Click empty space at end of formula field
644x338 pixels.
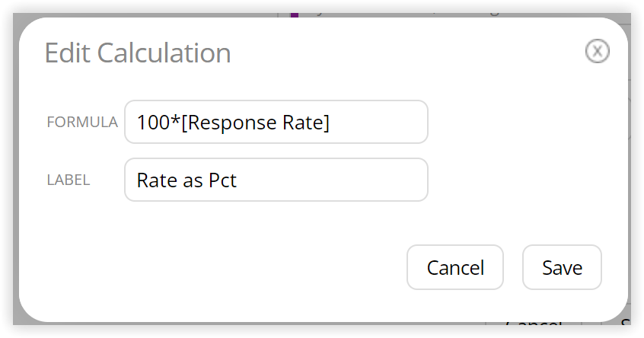click(378, 122)
